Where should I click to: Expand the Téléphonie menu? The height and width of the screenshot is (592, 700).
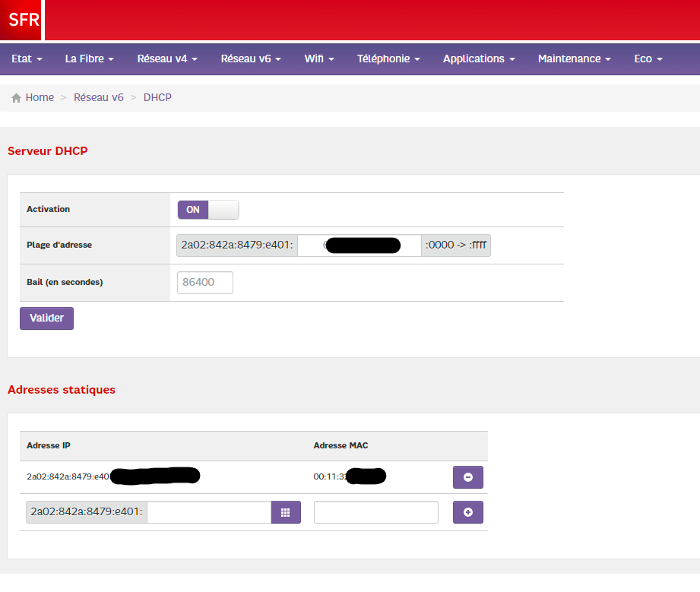tap(388, 59)
